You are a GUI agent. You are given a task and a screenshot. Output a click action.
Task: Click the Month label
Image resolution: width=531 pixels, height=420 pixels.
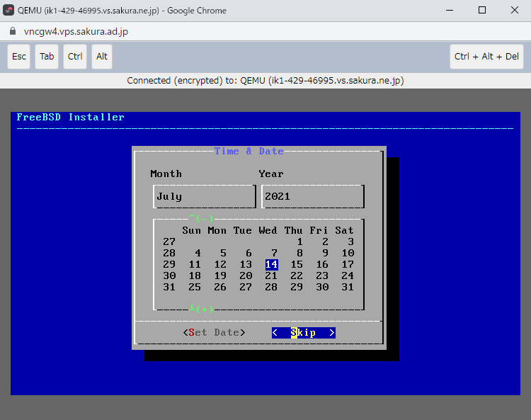pyautogui.click(x=166, y=174)
